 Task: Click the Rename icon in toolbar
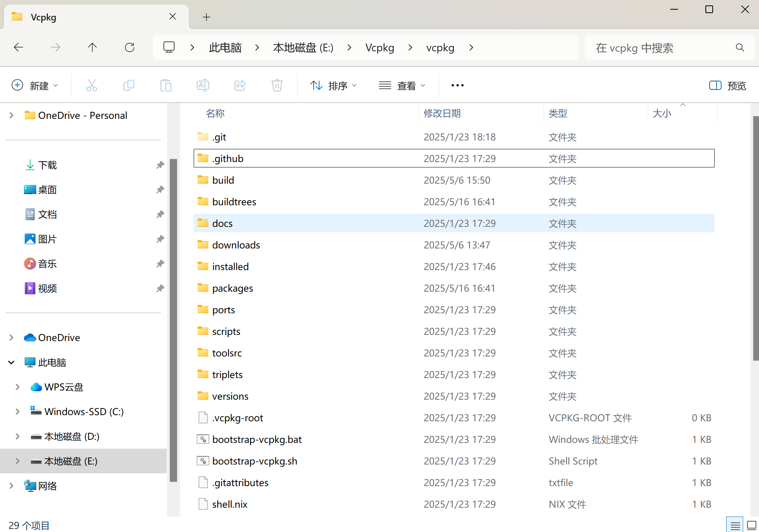click(203, 85)
